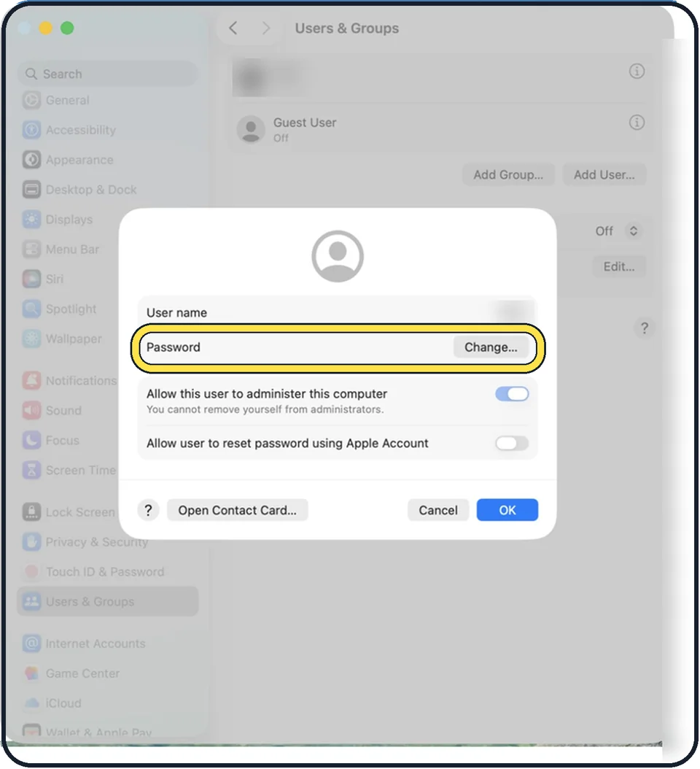The height and width of the screenshot is (769, 700).
Task: Click Open Contact Card... button
Action: point(237,511)
